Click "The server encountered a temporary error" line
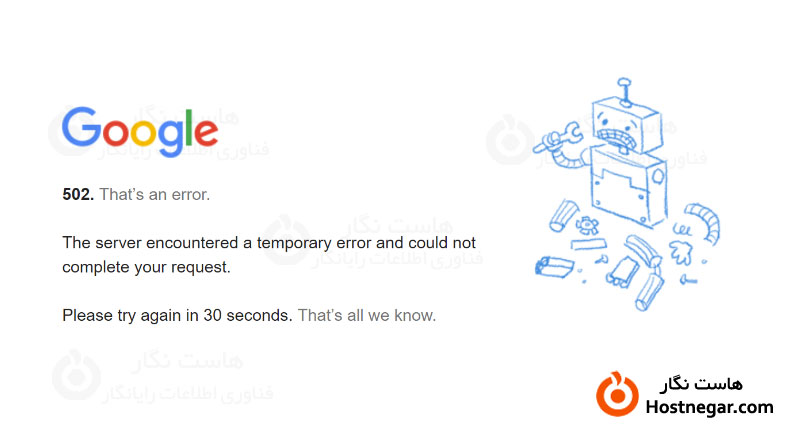This screenshot has height=430, width=790. 269,243
